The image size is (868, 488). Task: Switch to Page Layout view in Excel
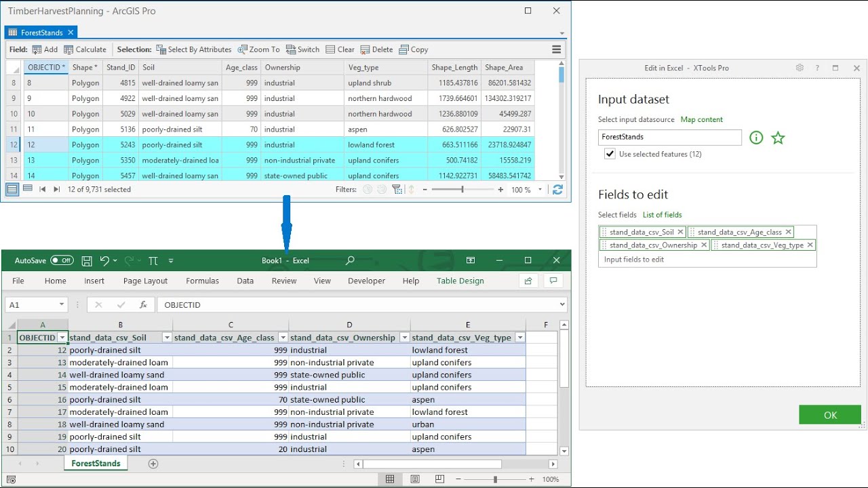(x=415, y=479)
